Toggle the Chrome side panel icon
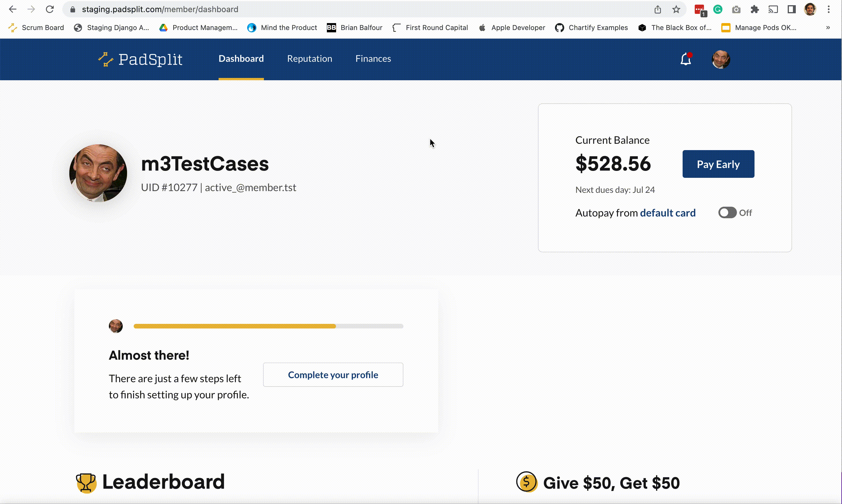This screenshot has width=842, height=504. (x=791, y=10)
